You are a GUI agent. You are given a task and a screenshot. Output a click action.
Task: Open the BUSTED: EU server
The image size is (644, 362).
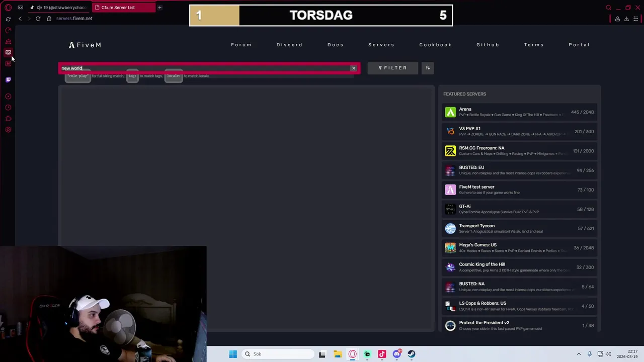click(x=520, y=170)
